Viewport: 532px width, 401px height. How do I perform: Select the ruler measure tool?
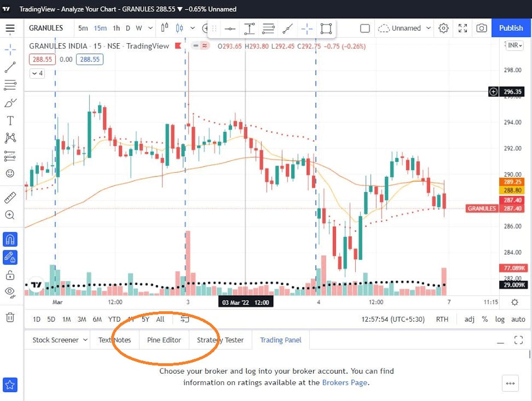pos(10,198)
